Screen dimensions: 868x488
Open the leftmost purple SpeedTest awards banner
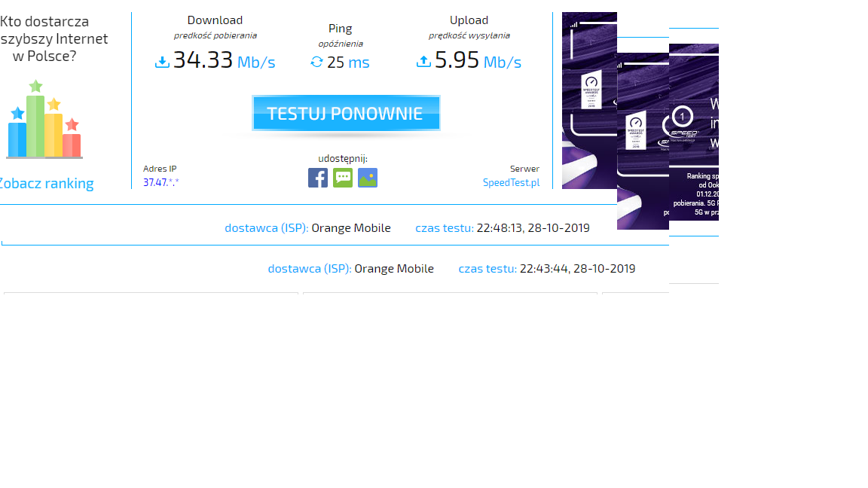tap(589, 101)
